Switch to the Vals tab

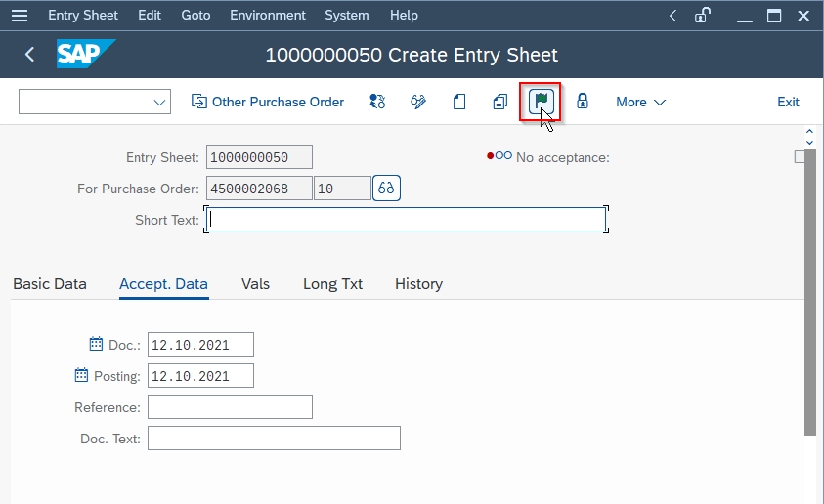(x=255, y=284)
